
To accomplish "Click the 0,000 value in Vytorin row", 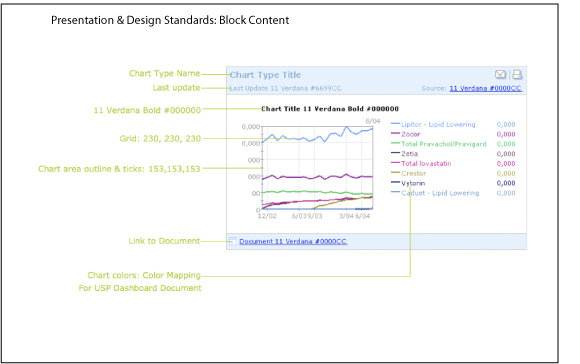I will tap(506, 183).
